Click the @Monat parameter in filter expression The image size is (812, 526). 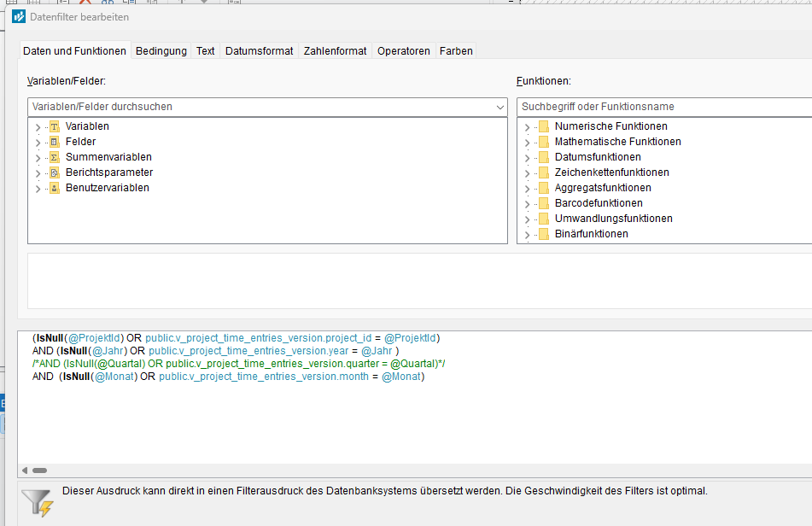point(400,377)
